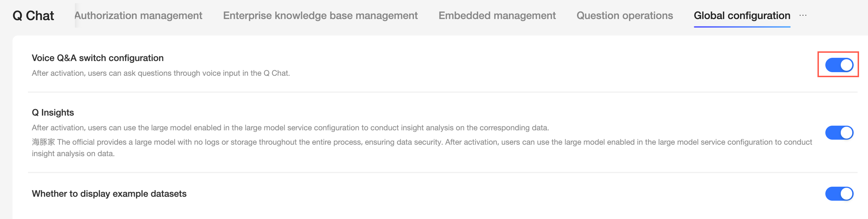Click the 海豚家 text in the description
The image size is (868, 219).
(x=43, y=142)
